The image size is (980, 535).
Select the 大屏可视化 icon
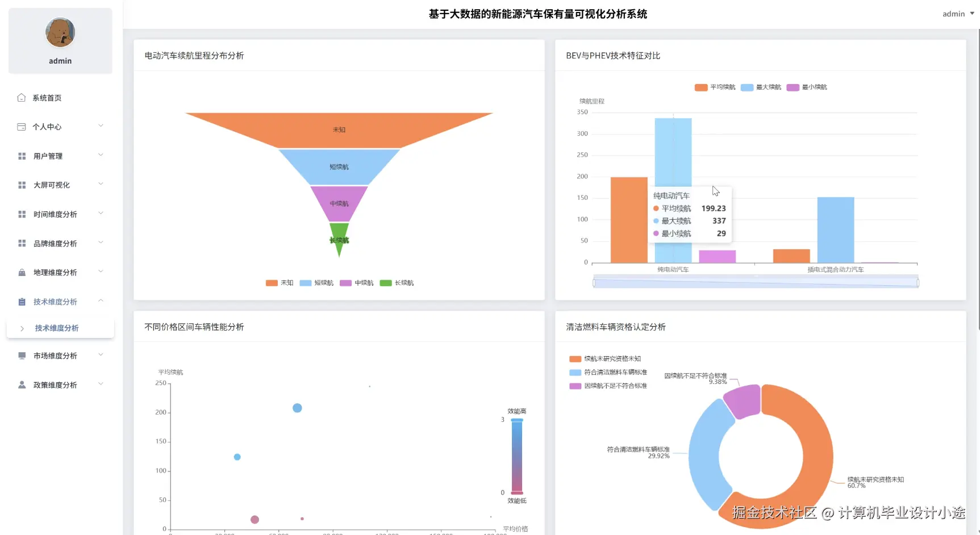(21, 185)
